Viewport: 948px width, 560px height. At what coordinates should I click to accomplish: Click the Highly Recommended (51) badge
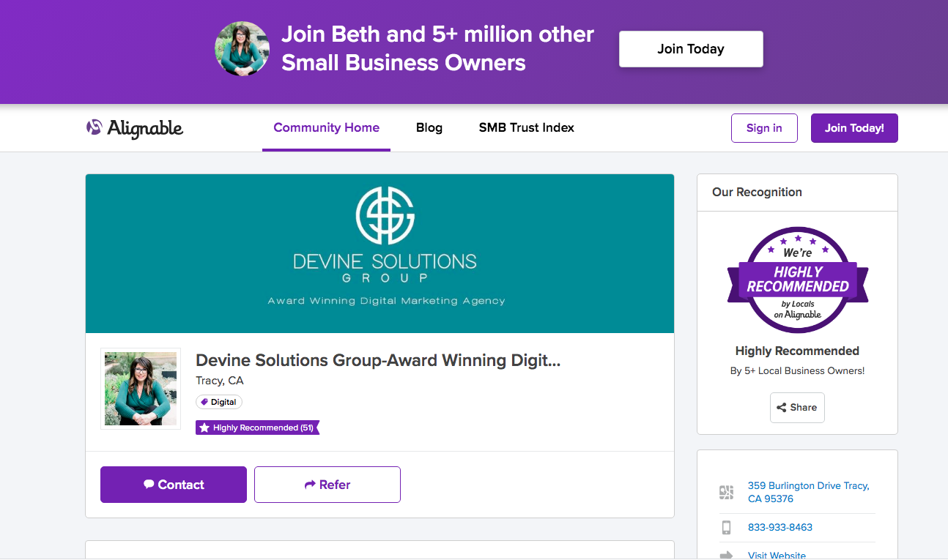pyautogui.click(x=258, y=428)
